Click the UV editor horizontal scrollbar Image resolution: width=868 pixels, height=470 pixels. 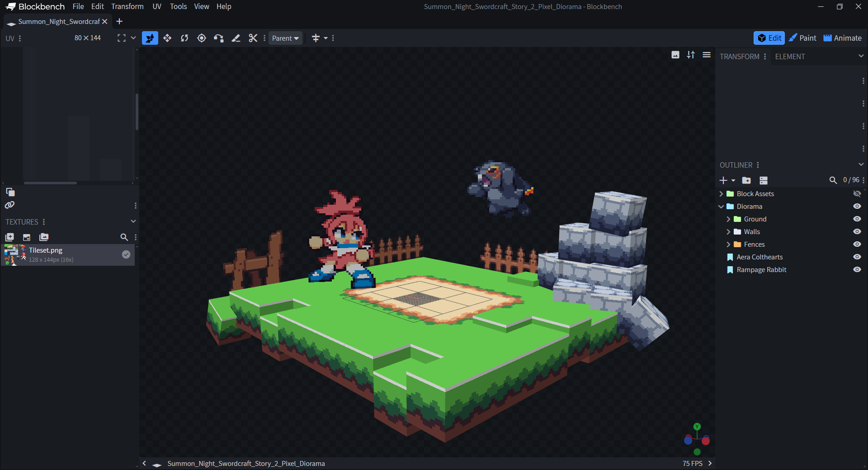[50, 183]
